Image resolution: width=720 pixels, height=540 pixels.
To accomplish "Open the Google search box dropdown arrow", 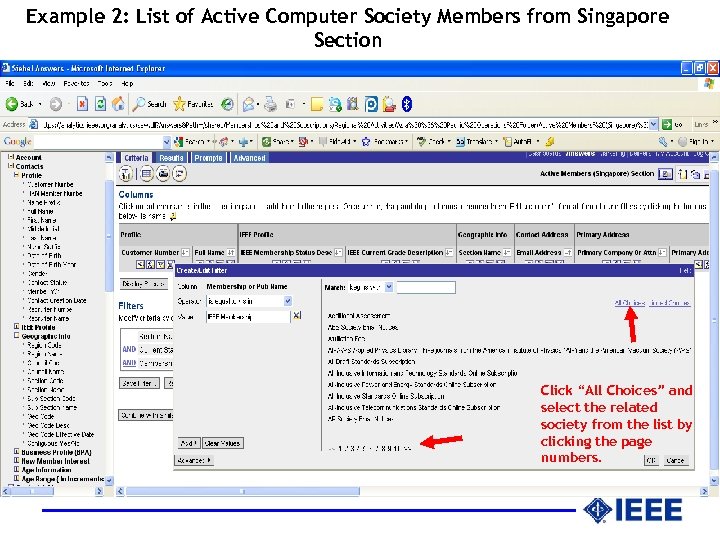I will 167,142.
